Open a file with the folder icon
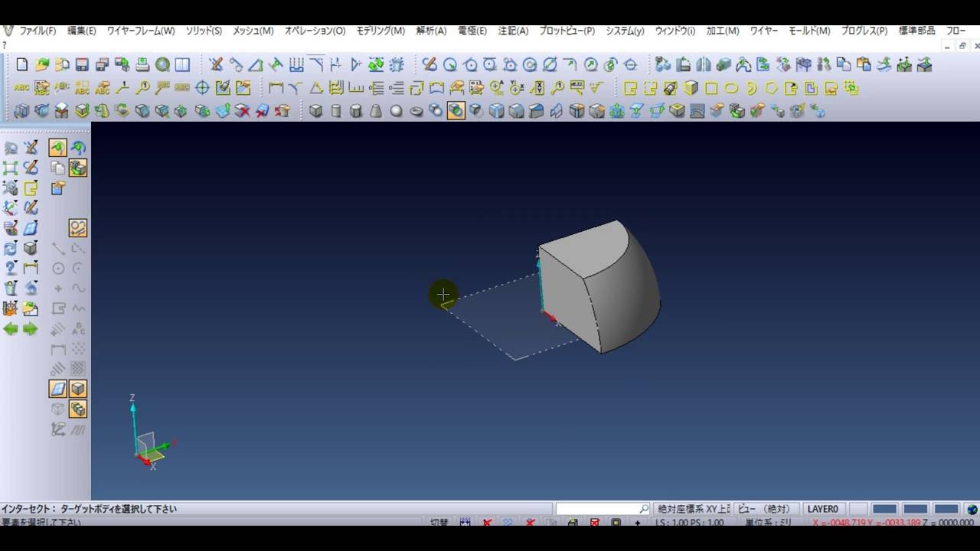The width and height of the screenshot is (980, 551). 42,65
